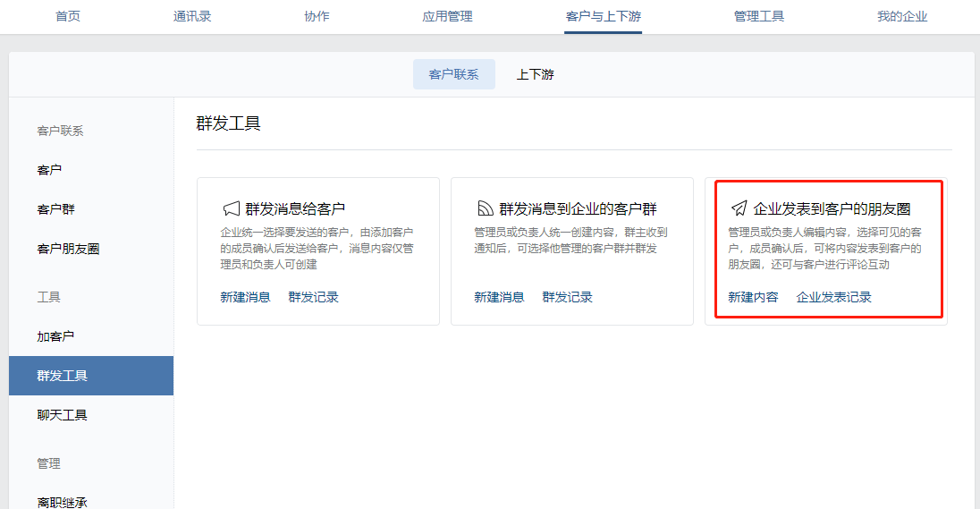Click the description text starting 管理员或负责人统一创建内容

(570, 240)
